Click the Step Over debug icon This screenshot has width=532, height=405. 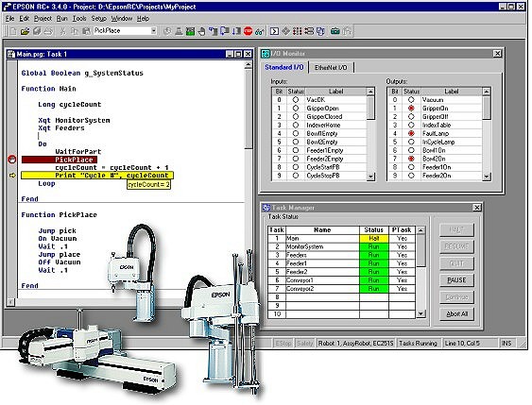pyautogui.click(x=225, y=31)
